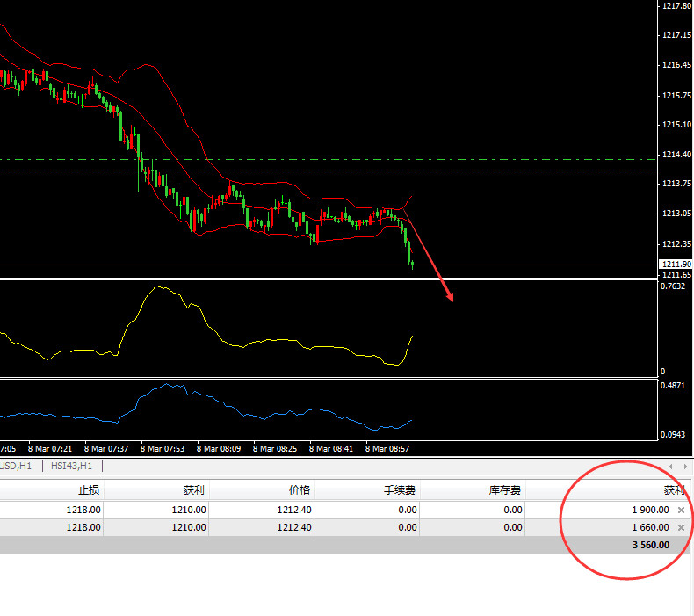This screenshot has width=694, height=616.
Task: Select 1218.00 stop loss in 1 900.00 row
Action: 83,511
